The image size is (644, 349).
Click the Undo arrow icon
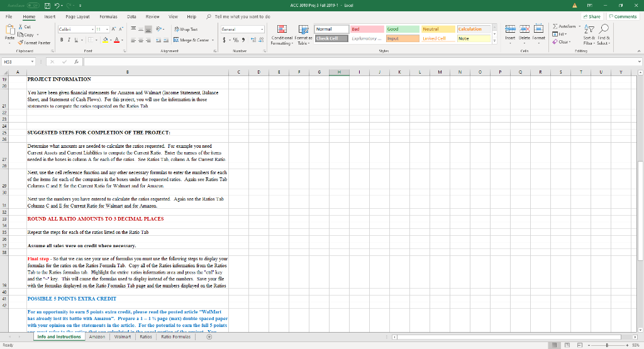pyautogui.click(x=57, y=5)
